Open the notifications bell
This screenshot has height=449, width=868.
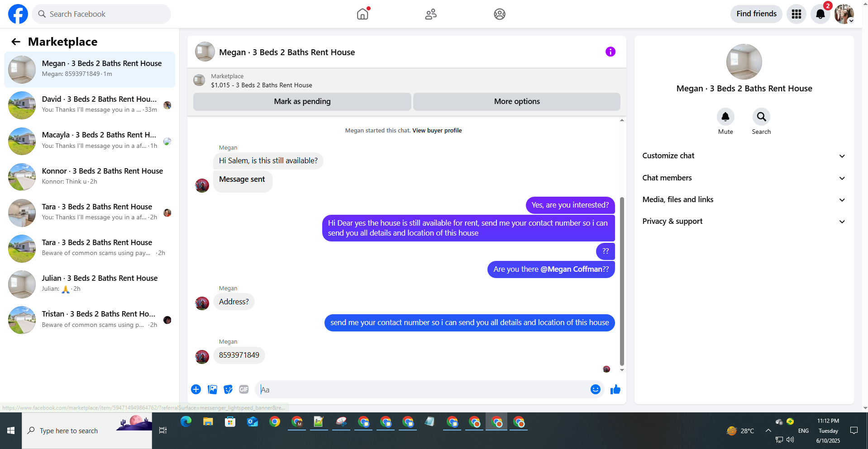tap(820, 14)
